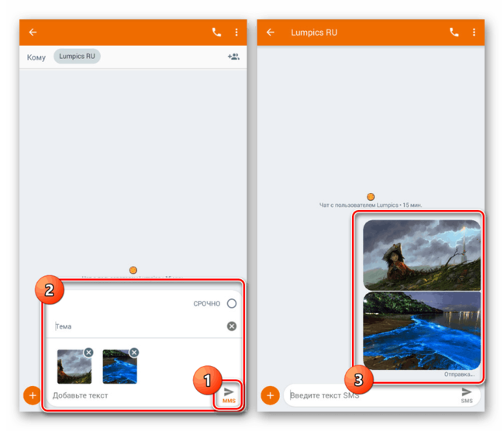The height and width of the screenshot is (431, 504).
Task: Tap the orange contact avatar in chat
Action: tap(371, 196)
